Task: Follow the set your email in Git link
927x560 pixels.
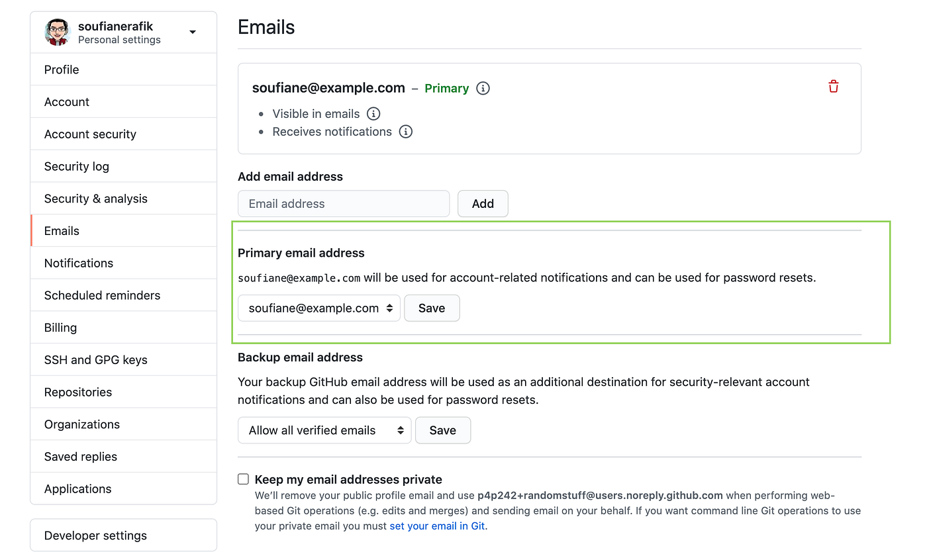Action: pyautogui.click(x=438, y=526)
